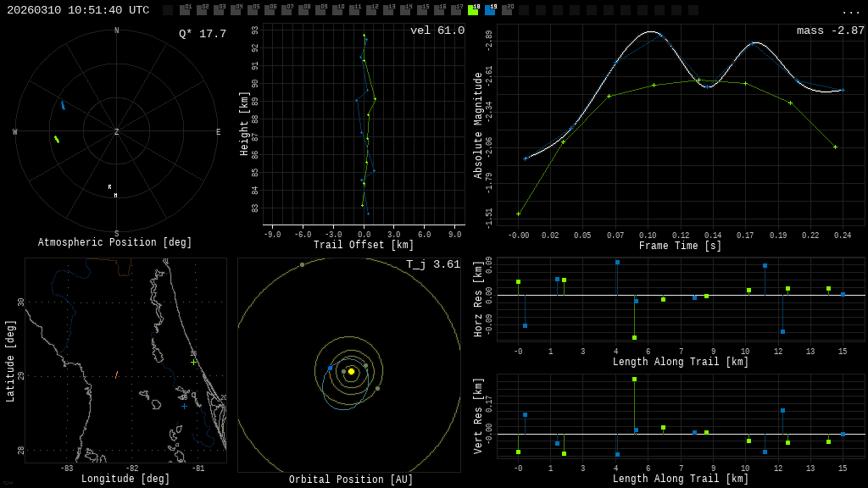Toggle the green station box 18
The width and height of the screenshot is (868, 488).
click(x=473, y=10)
